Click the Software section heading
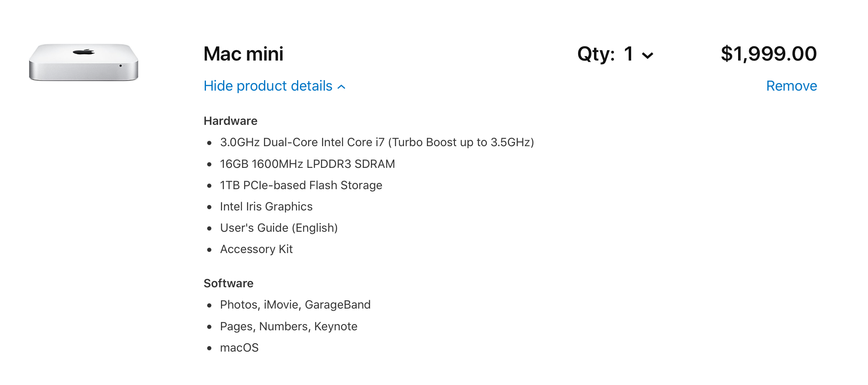This screenshot has height=385, width=868. click(x=228, y=284)
